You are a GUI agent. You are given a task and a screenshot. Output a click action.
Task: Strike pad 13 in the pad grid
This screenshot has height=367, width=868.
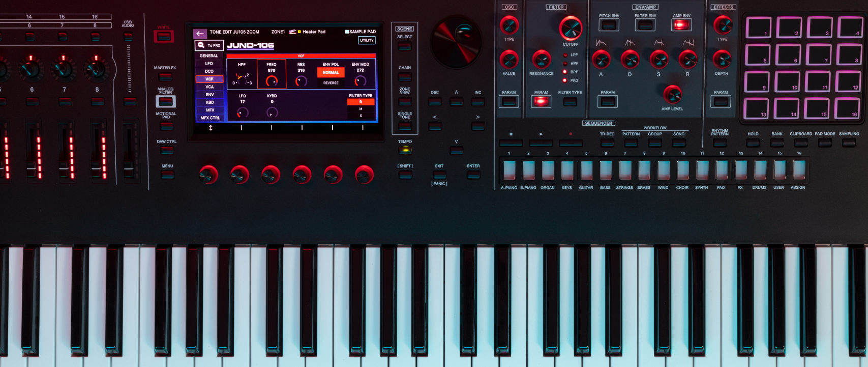tap(756, 108)
